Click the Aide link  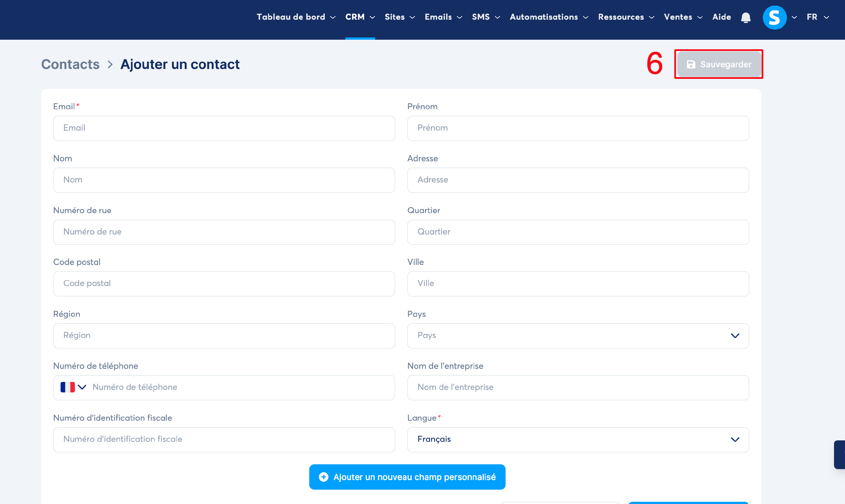[721, 17]
